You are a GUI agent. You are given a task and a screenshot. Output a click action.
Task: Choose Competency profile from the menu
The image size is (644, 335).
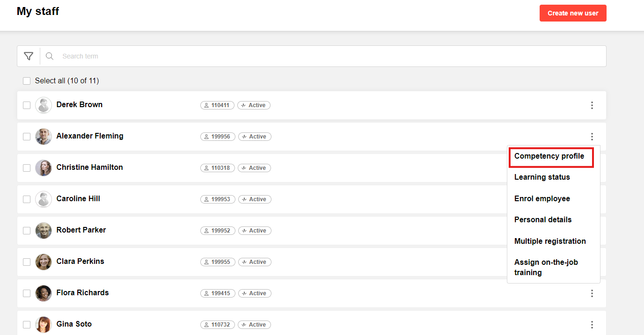[x=549, y=156]
